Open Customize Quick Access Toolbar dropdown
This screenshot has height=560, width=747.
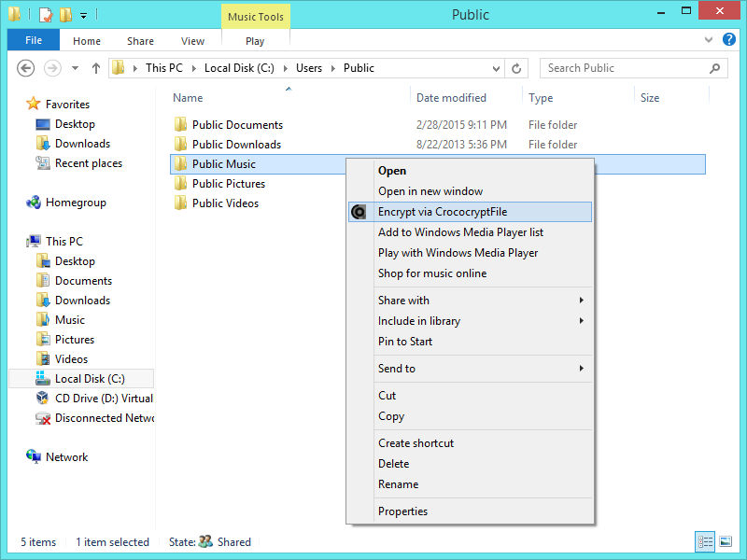(83, 16)
